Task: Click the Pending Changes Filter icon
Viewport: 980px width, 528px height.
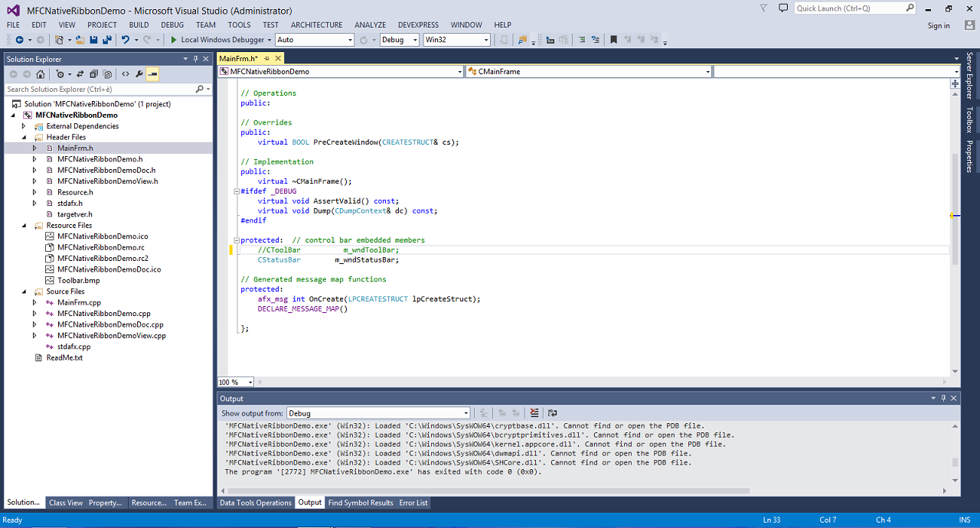Action: [x=60, y=74]
